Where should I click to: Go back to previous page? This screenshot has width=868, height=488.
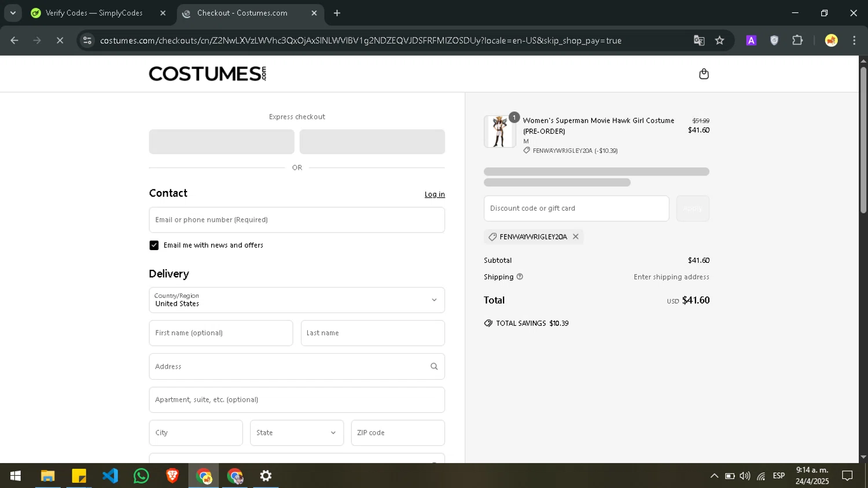tap(14, 41)
